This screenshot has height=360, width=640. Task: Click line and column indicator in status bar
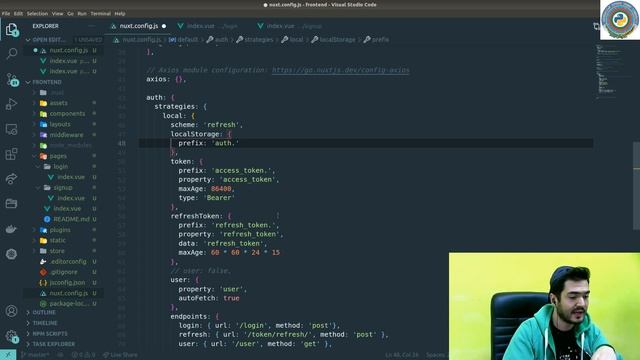402,355
